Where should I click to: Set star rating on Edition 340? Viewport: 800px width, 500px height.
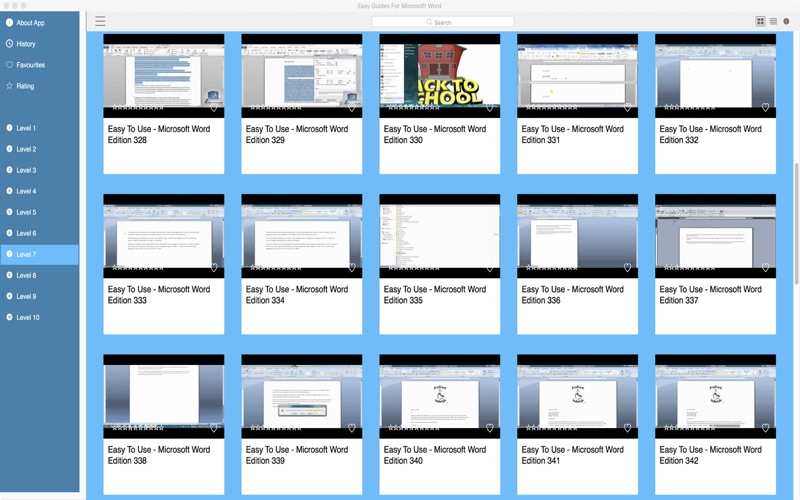click(414, 429)
